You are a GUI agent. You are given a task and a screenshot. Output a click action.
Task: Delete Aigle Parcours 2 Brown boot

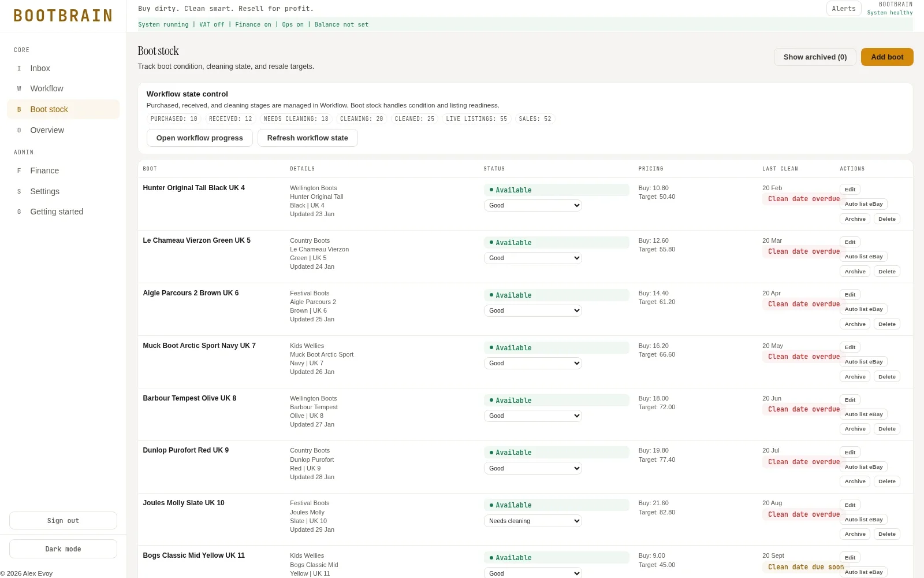coord(886,324)
